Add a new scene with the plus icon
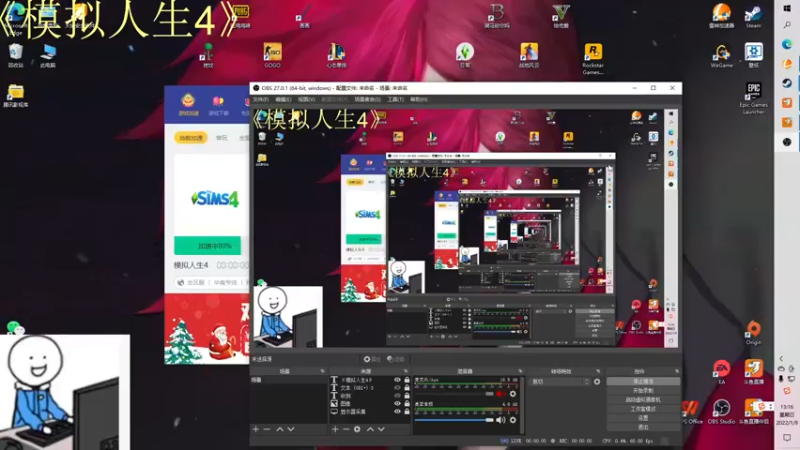Image resolution: width=800 pixels, height=450 pixels. pyautogui.click(x=256, y=429)
